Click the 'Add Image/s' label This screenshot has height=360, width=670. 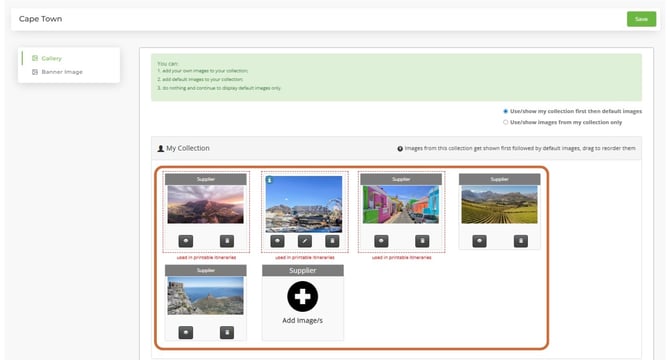303,320
